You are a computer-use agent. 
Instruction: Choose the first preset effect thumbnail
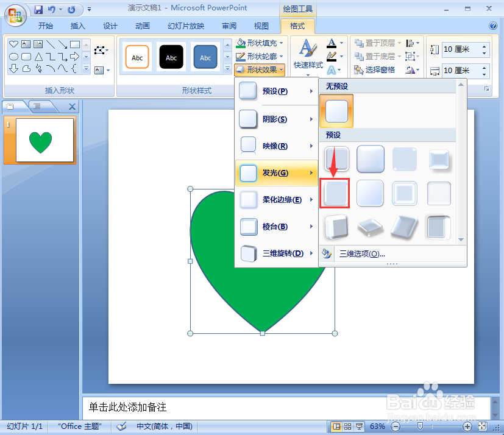click(336, 158)
